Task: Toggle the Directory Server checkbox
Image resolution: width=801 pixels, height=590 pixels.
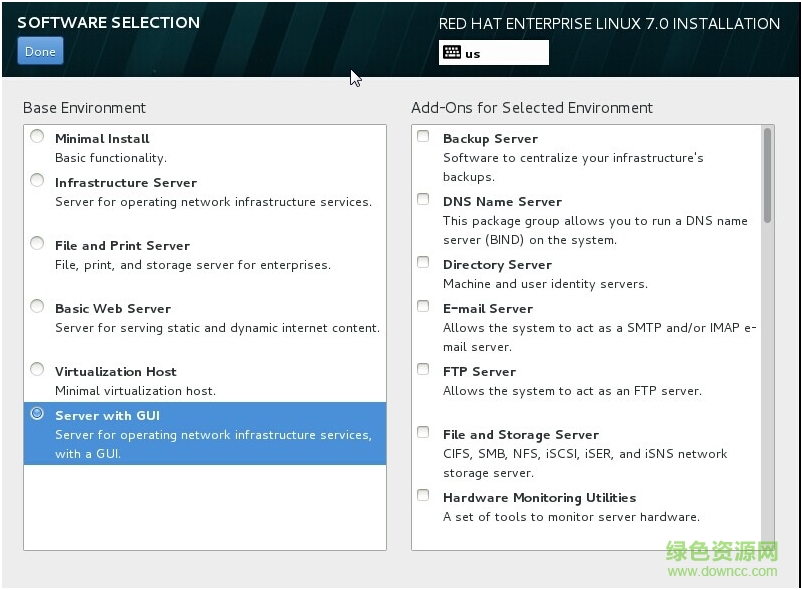Action: pyautogui.click(x=424, y=263)
